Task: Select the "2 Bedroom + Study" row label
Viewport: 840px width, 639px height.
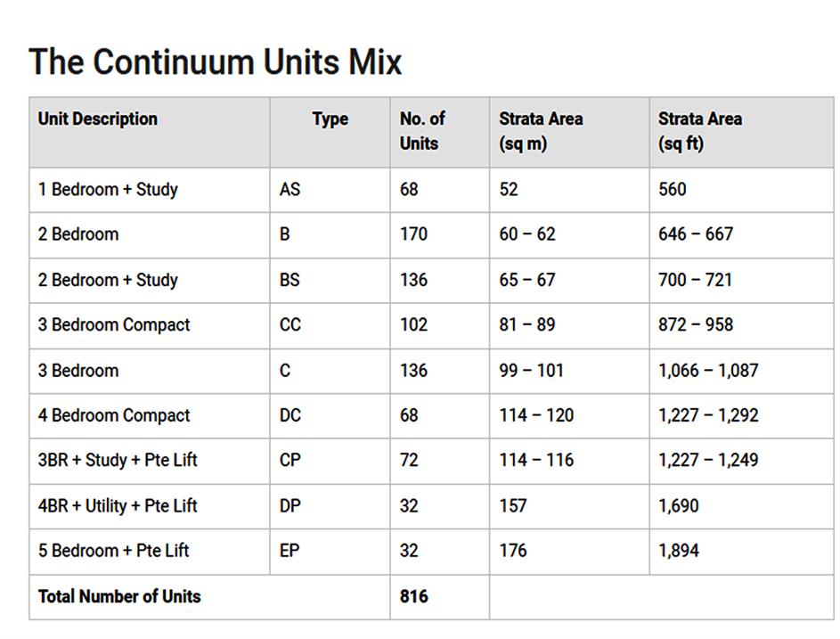Action: (x=108, y=280)
